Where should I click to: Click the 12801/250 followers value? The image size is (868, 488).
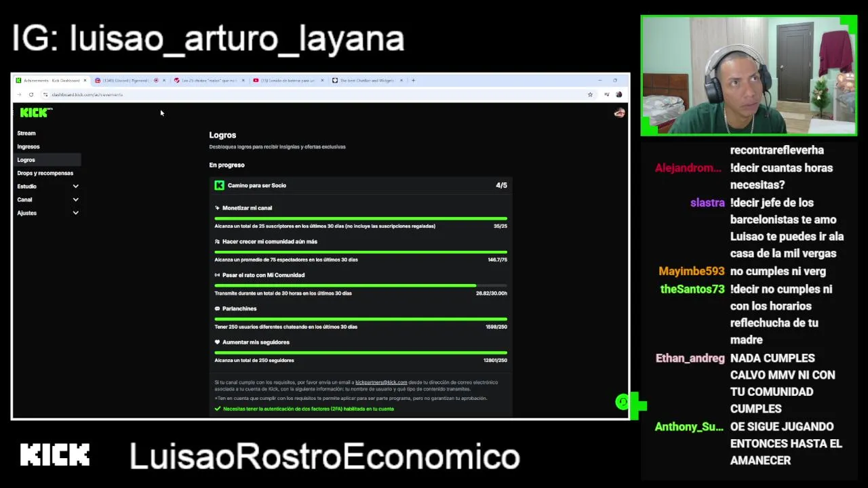[495, 361]
